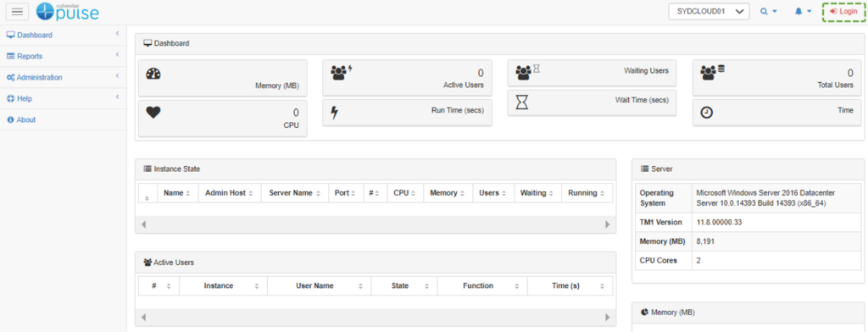Expand the Reports sidebar section
Screen dimensions: 868x332
pyautogui.click(x=64, y=56)
